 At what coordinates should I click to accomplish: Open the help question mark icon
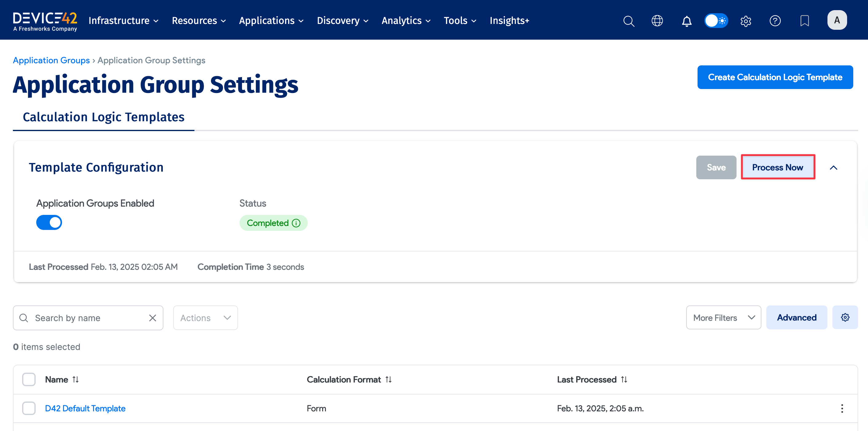pos(775,21)
